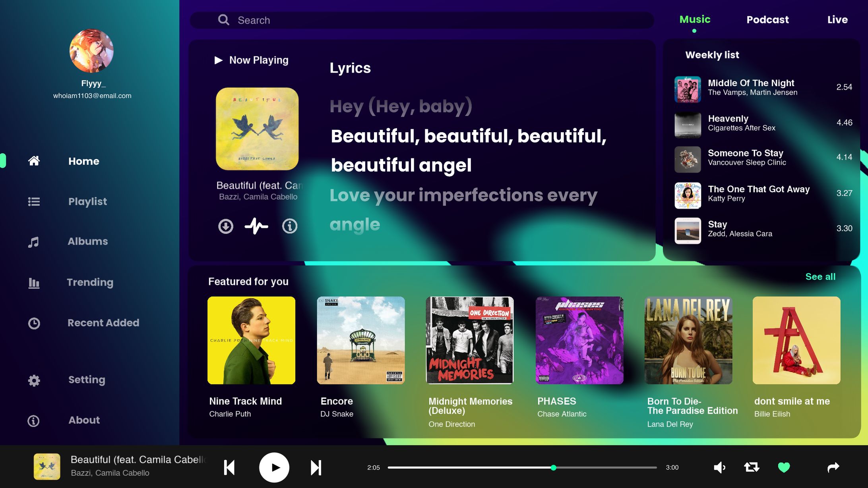This screenshot has height=488, width=868.
Task: Toggle repeat mode in the player bar
Action: pos(751,467)
